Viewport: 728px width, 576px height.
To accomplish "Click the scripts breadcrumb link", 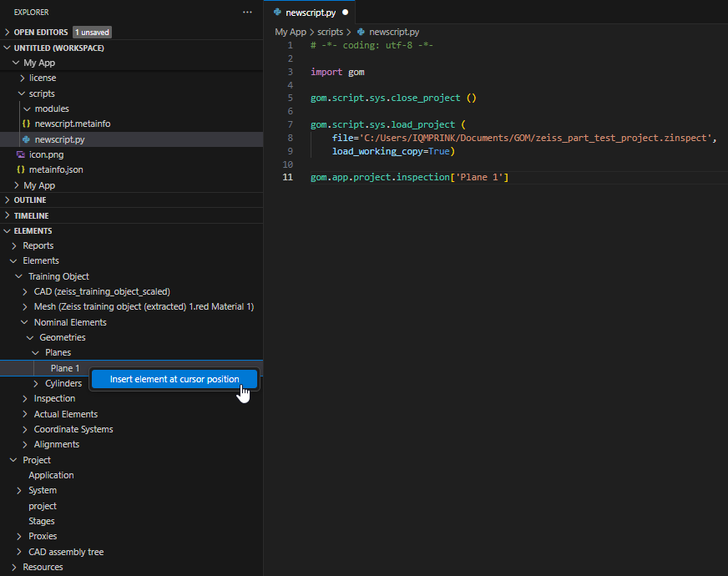I will (x=331, y=32).
